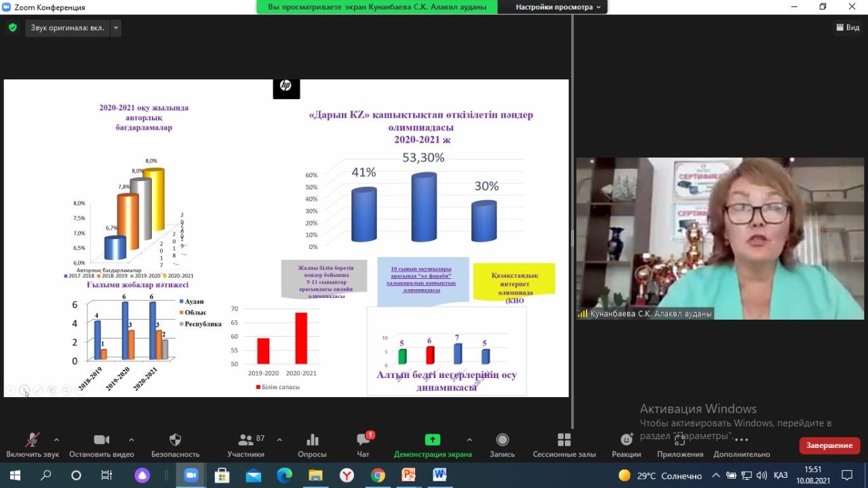The width and height of the screenshot is (868, 488).
Task: Open Cortana circle on taskbar
Action: pyautogui.click(x=76, y=475)
